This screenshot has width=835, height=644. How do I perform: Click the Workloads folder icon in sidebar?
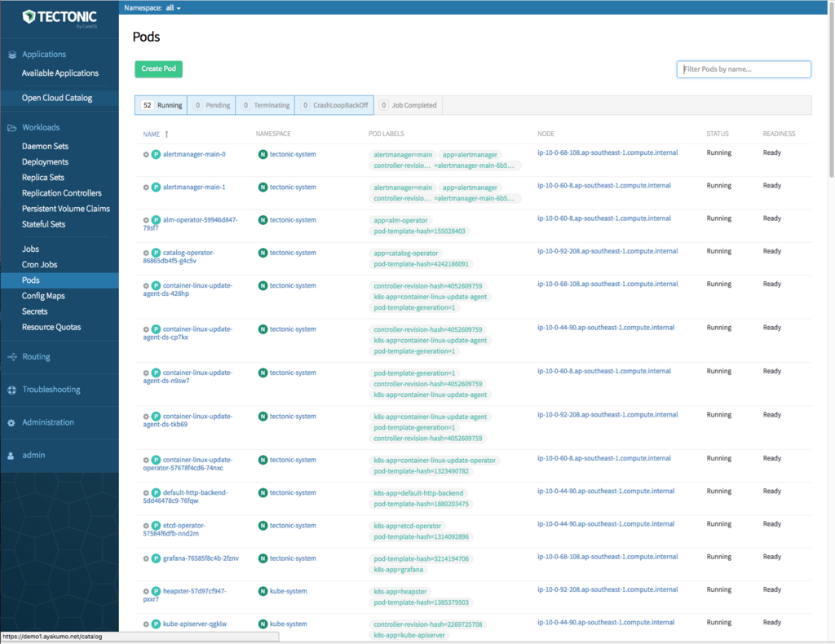[11, 126]
